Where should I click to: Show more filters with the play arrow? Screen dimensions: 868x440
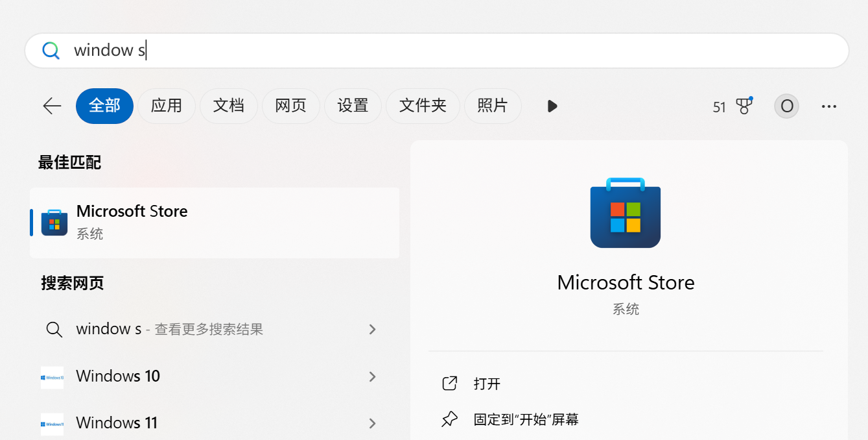(x=552, y=106)
